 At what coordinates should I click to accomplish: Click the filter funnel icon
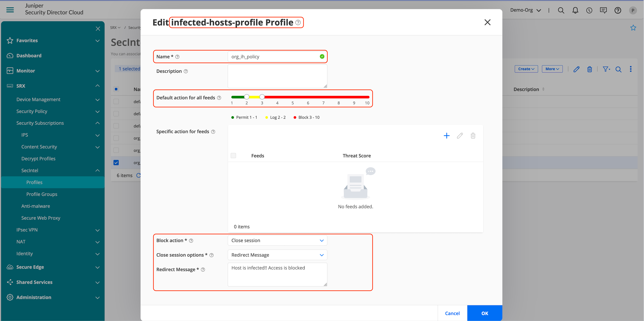606,69
